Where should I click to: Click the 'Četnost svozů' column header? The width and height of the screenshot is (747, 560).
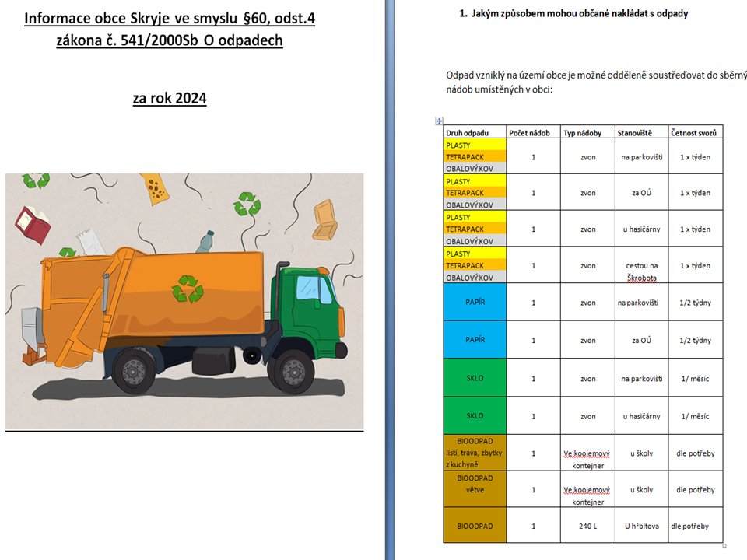(695, 133)
